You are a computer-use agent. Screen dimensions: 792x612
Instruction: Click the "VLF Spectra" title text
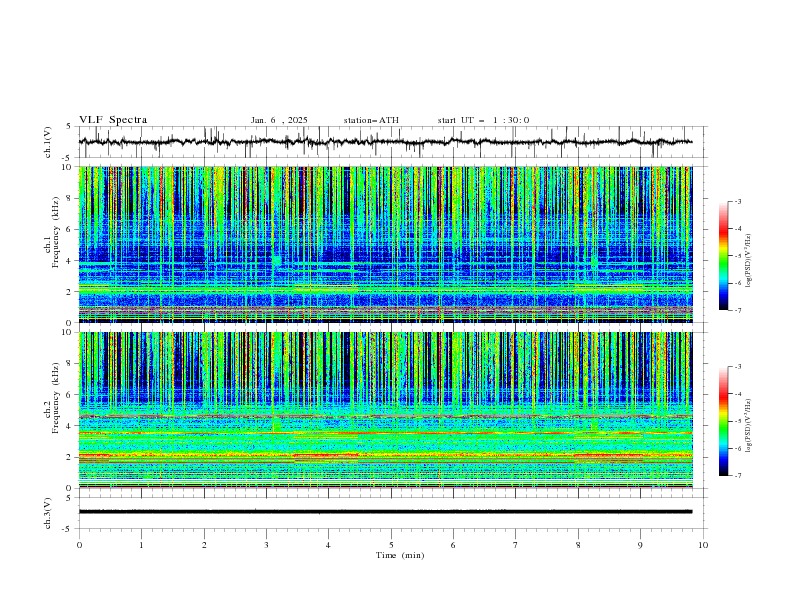coord(113,120)
